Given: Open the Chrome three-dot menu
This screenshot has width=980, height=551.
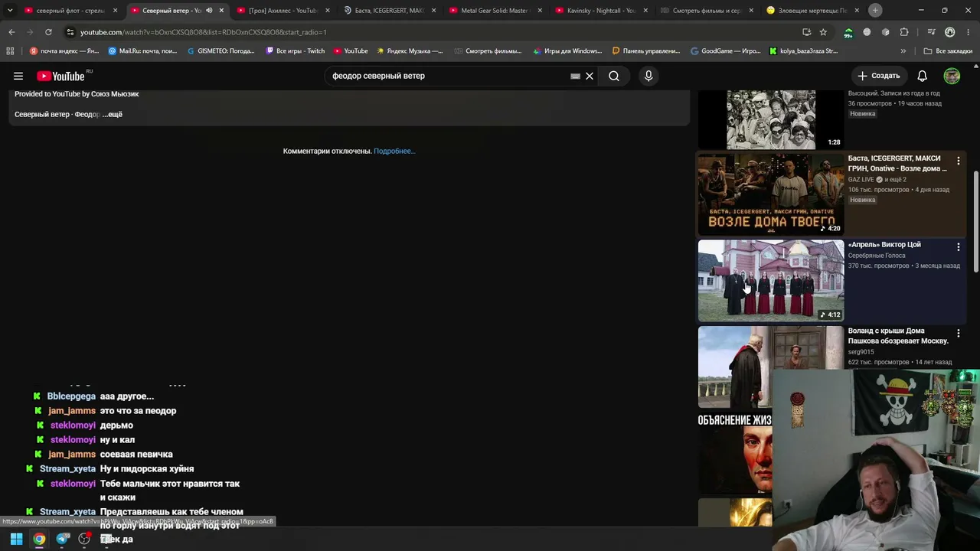Looking at the screenshot, I should click(969, 32).
